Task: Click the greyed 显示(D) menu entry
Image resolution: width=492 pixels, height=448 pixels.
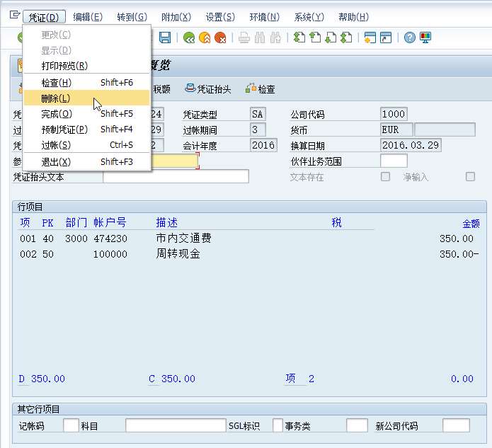Action: (86, 50)
